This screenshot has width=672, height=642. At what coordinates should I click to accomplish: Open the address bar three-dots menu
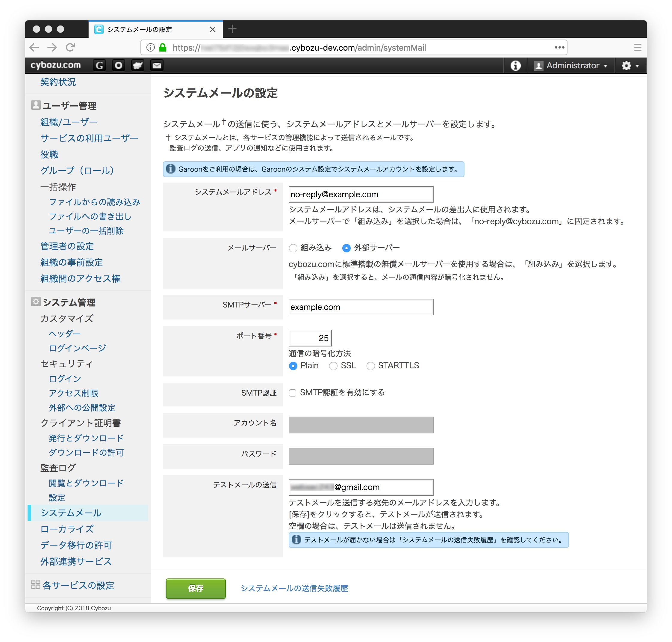point(559,48)
